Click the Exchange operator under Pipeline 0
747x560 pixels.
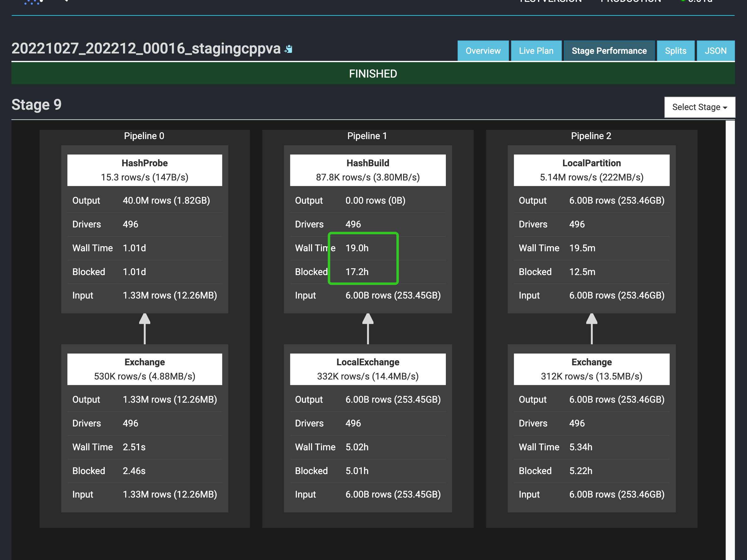144,369
